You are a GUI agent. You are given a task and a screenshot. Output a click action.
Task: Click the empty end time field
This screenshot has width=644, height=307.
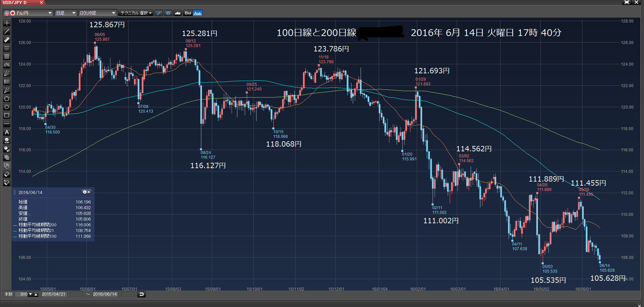click(x=128, y=295)
